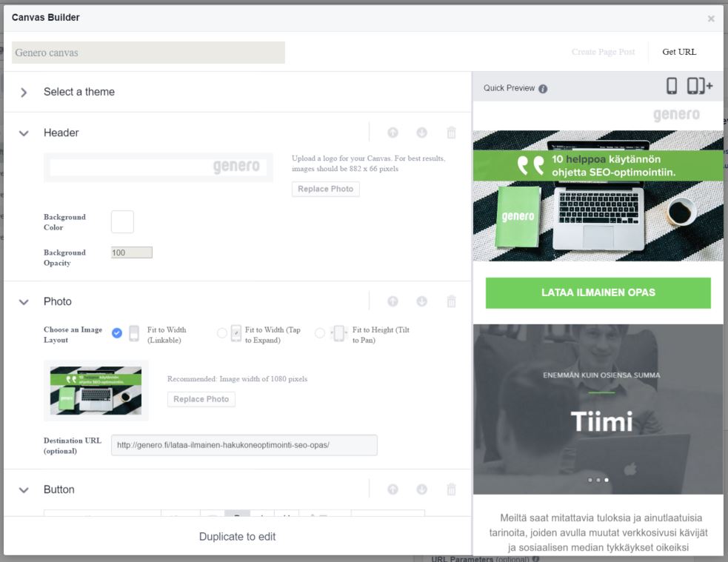Delete the Button section
The height and width of the screenshot is (562, 728).
(451, 489)
